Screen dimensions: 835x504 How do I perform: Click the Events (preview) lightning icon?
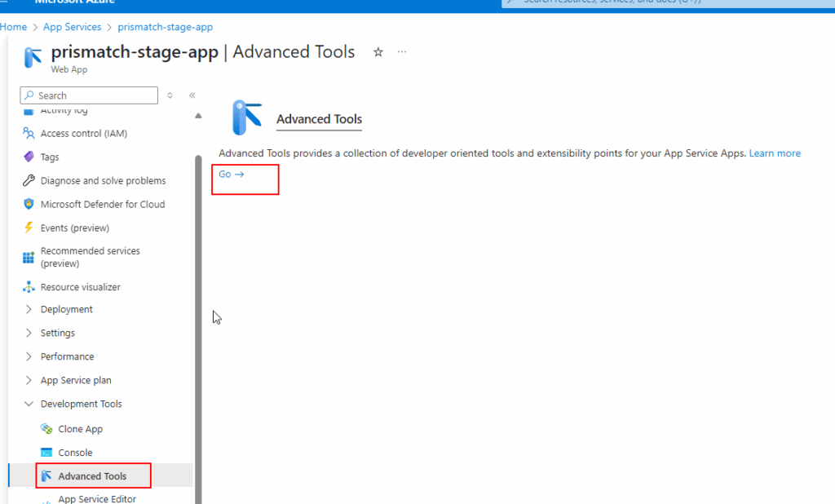point(29,228)
